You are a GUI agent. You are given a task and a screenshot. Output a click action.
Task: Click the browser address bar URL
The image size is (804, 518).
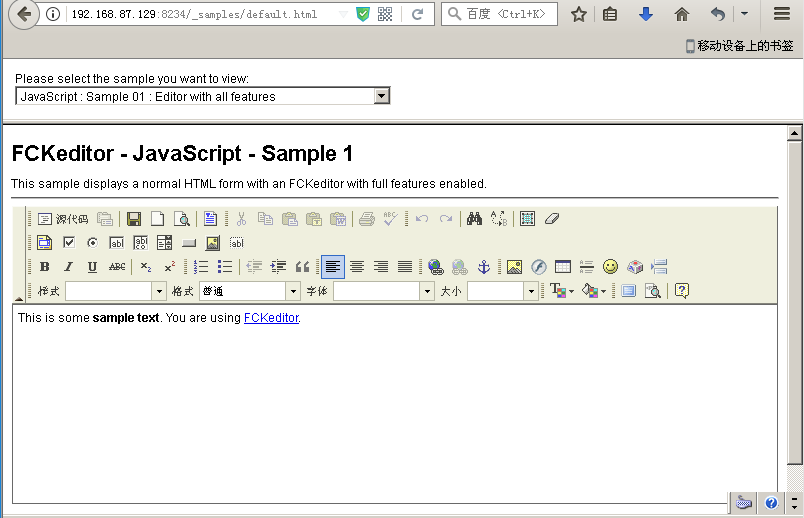point(194,14)
